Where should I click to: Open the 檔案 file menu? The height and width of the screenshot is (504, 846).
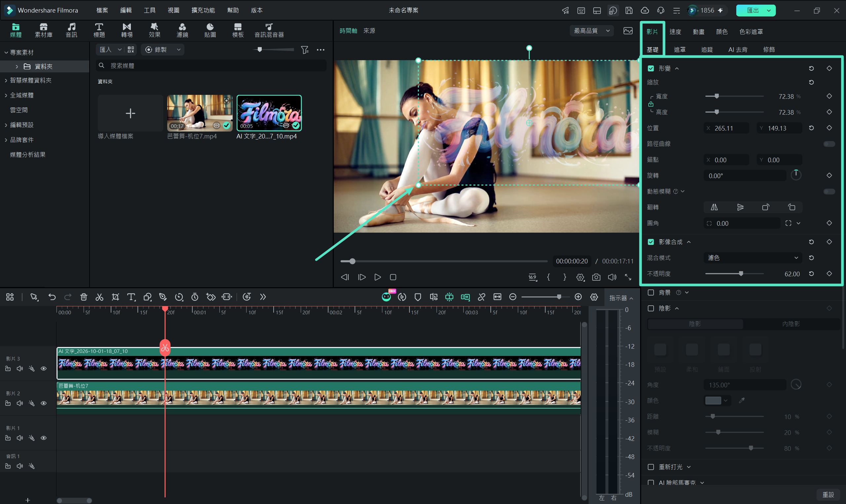click(x=102, y=11)
